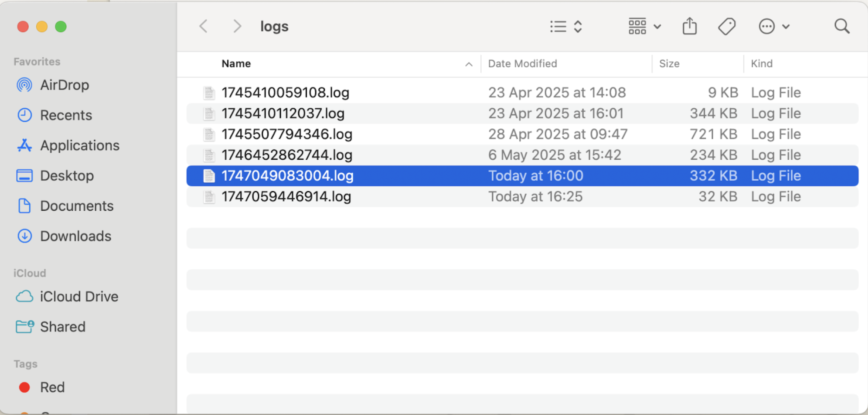Select file 1746452862744.log
Screen dimensions: 868x415
tap(522, 155)
